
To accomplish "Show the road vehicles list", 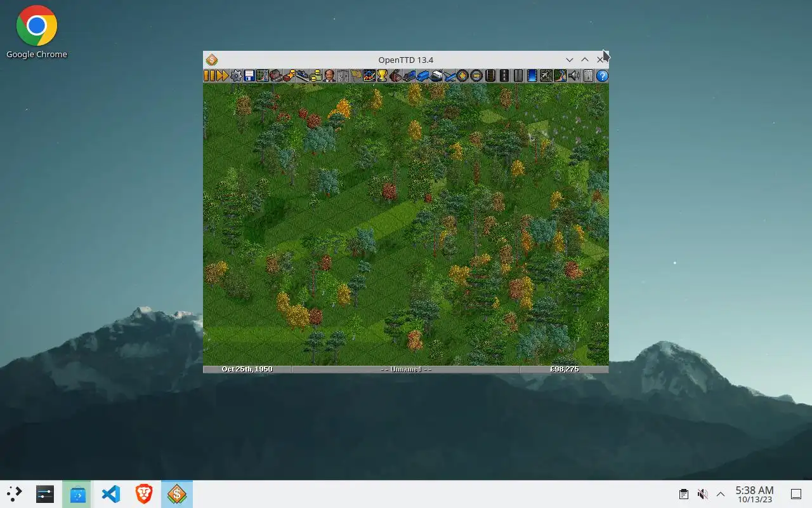I will point(422,76).
